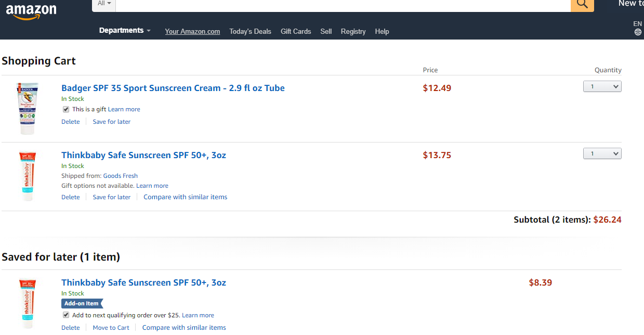Save the Thinkbaby cart item for later
The height and width of the screenshot is (335, 644).
pyautogui.click(x=111, y=197)
